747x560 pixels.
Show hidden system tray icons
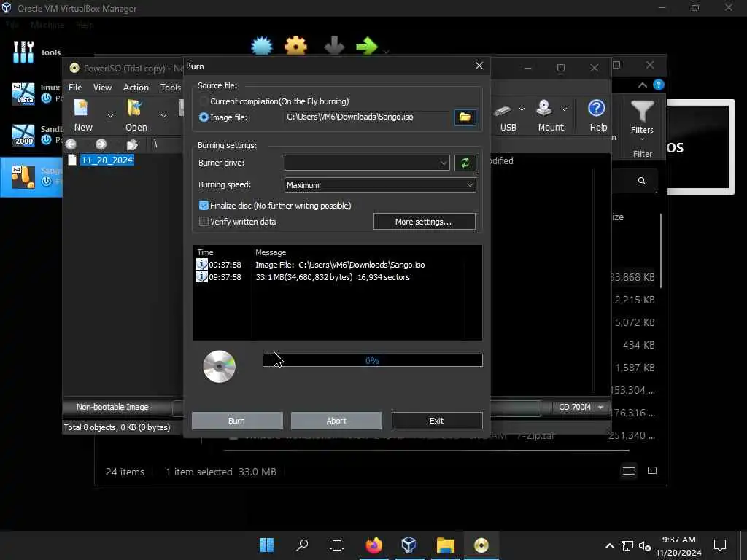point(609,545)
